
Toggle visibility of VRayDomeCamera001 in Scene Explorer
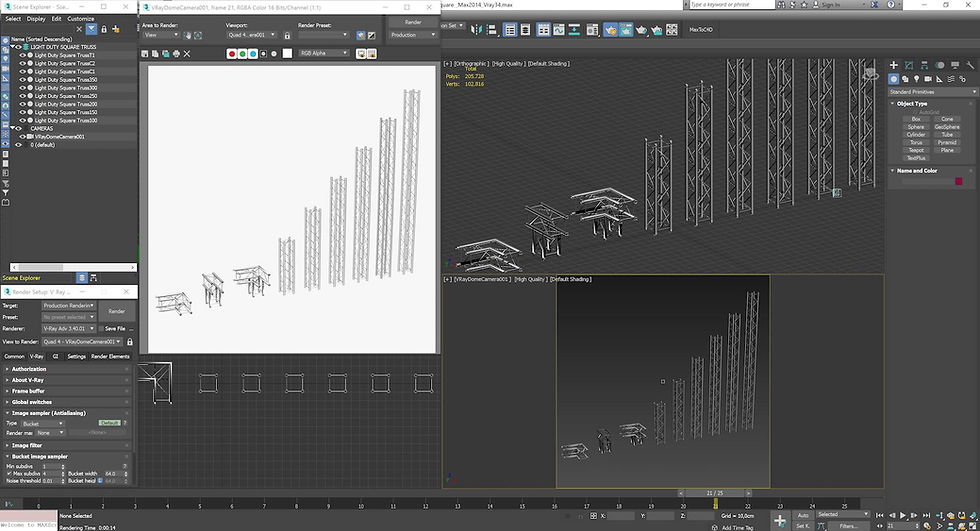tap(23, 136)
